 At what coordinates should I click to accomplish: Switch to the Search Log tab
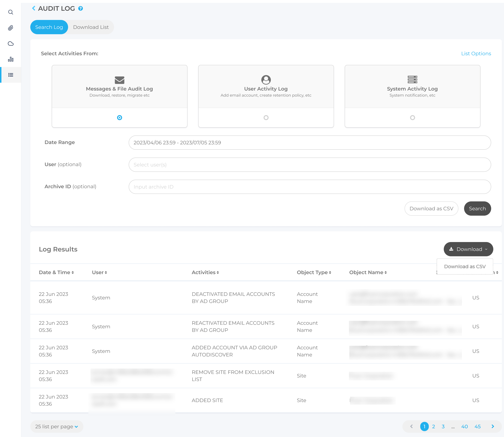click(49, 27)
